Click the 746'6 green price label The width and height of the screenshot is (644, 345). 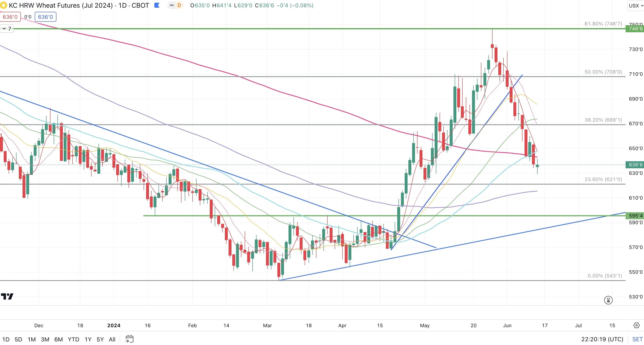point(634,29)
